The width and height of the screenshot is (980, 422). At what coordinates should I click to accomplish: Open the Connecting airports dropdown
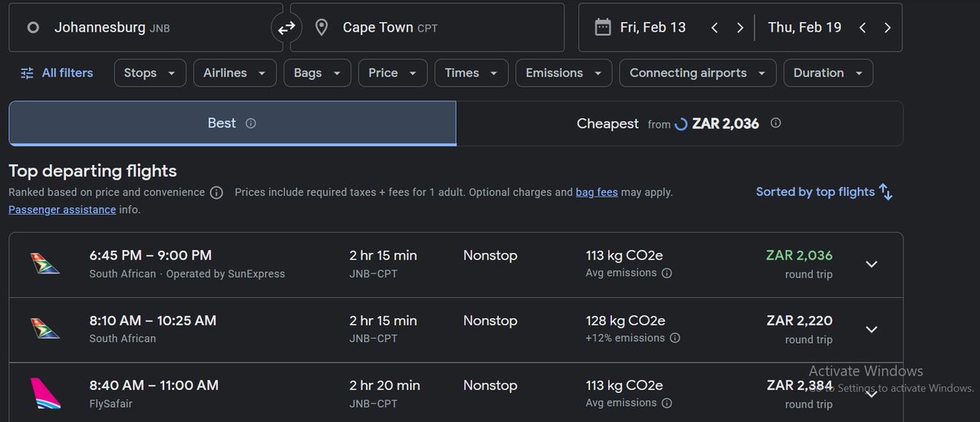(697, 73)
